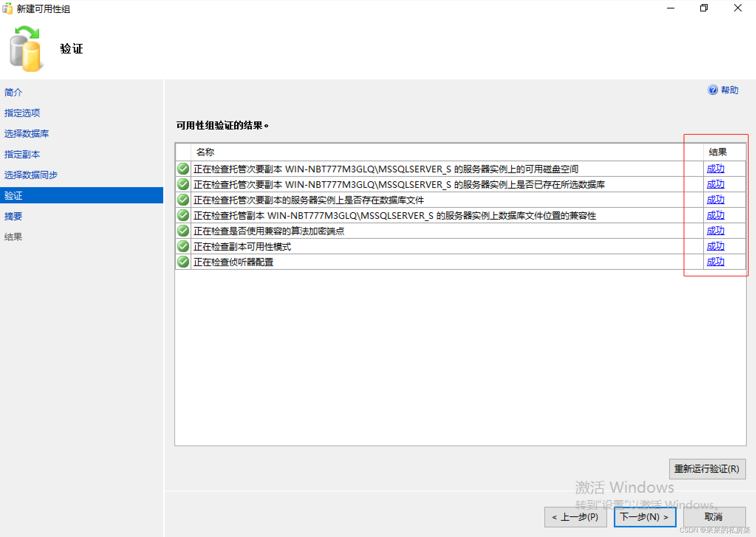Click the window title bar app icon
This screenshot has width=756, height=537.
[x=7, y=8]
